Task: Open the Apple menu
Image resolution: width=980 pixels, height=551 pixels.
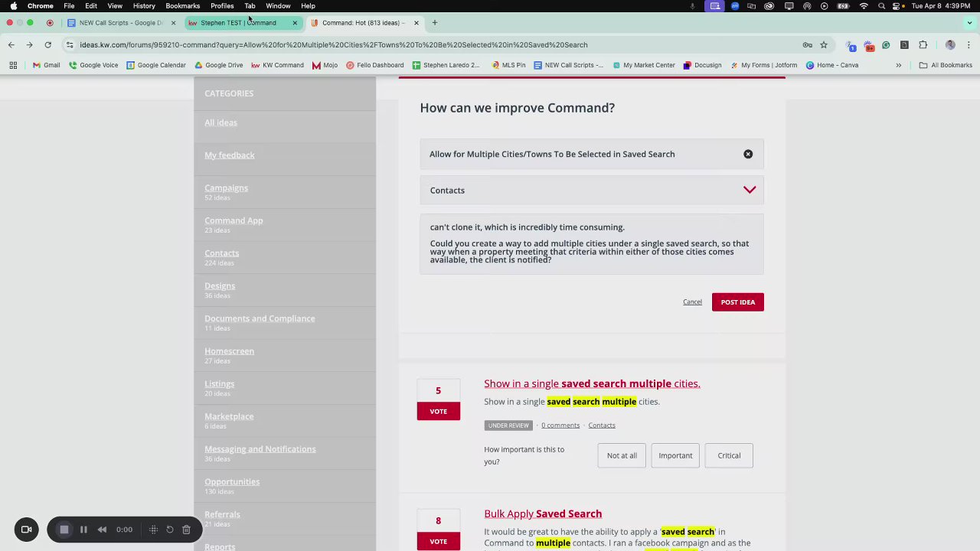Action: pyautogui.click(x=13, y=6)
